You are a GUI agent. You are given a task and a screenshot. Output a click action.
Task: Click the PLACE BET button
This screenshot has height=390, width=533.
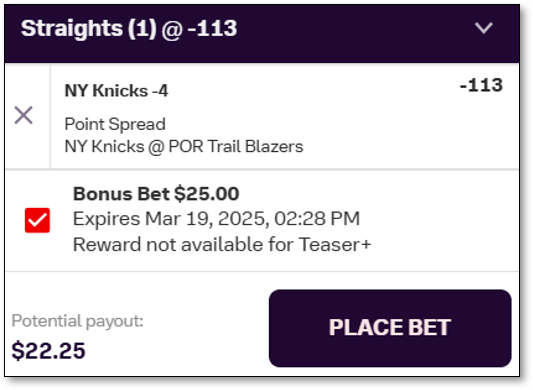[x=390, y=328]
